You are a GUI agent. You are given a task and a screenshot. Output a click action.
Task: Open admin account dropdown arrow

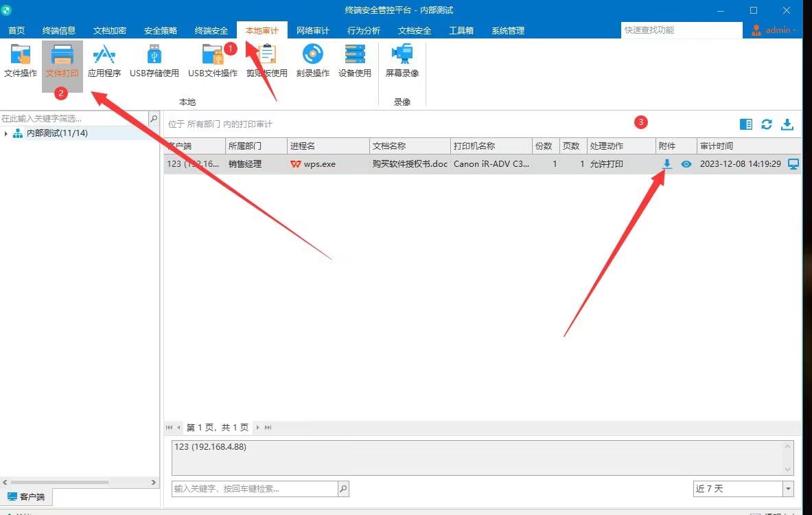click(x=794, y=30)
